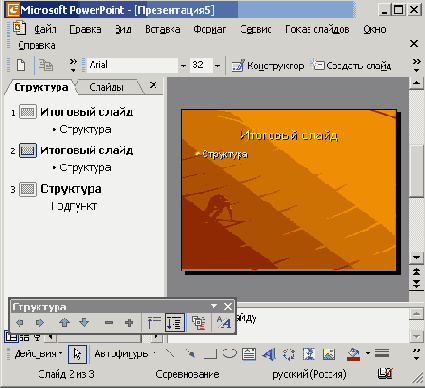Open the Arial font name dropdown
Image resolution: width=425 pixels, height=388 pixels.
click(183, 65)
